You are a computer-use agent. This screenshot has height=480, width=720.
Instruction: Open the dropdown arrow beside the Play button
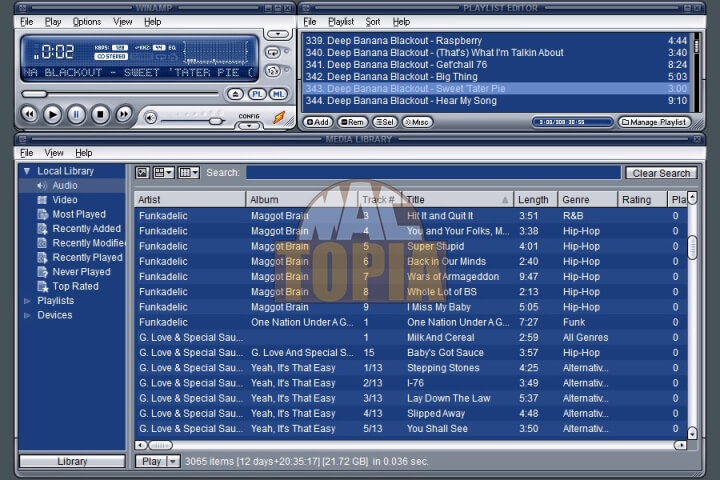[173, 461]
